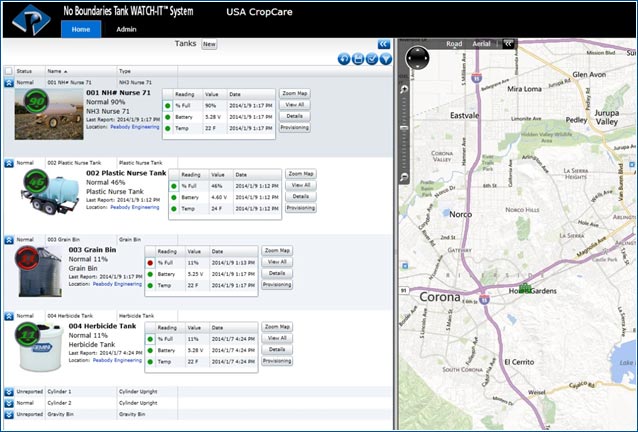Sort by the Status column header
This screenshot has height=432, width=638.
(30, 71)
